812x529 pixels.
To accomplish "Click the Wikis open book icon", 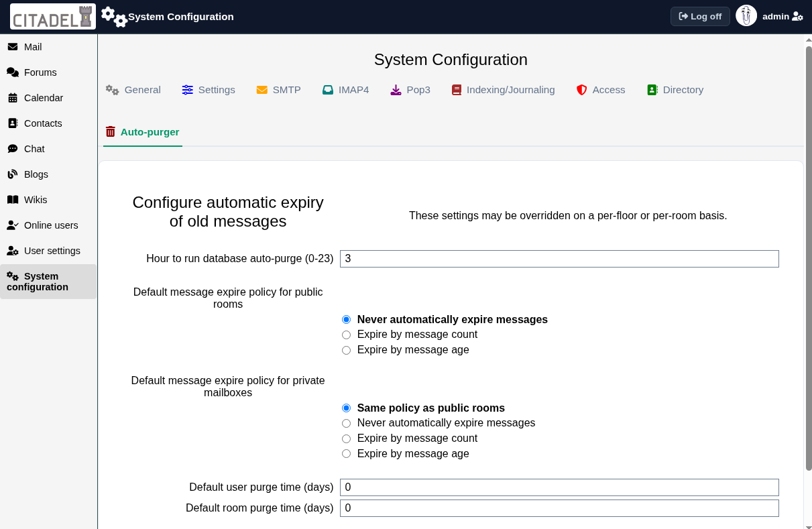I will 13,200.
